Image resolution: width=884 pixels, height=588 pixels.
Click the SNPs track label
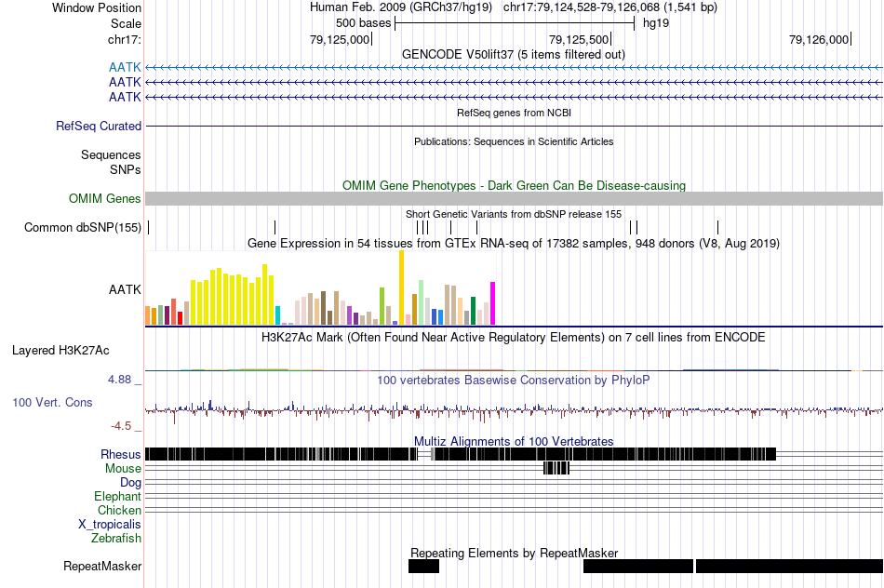[x=126, y=169]
